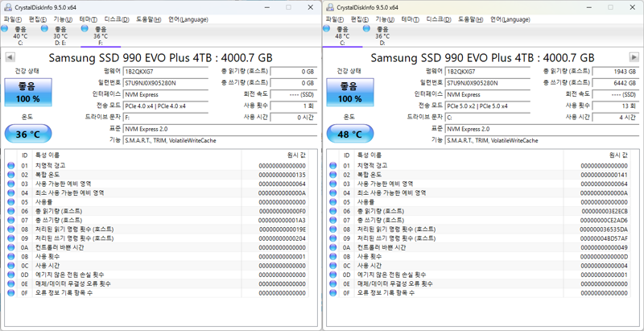Select the D: E: 30 °C disk tab in left window
The width and height of the screenshot is (644, 331).
[60, 35]
